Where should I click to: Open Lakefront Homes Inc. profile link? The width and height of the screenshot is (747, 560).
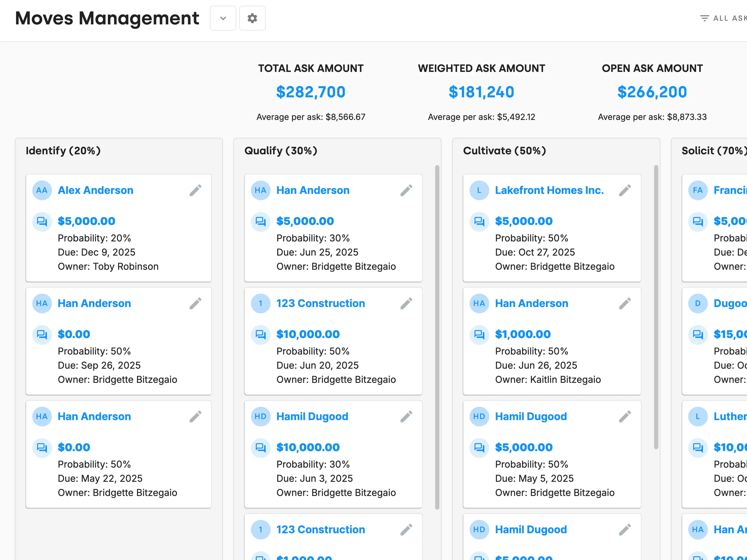coord(549,190)
